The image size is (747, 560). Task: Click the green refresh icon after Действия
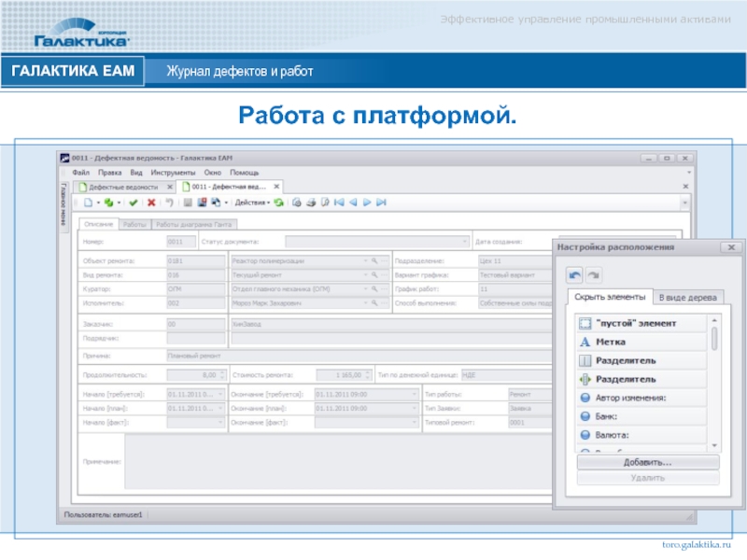pos(278,202)
